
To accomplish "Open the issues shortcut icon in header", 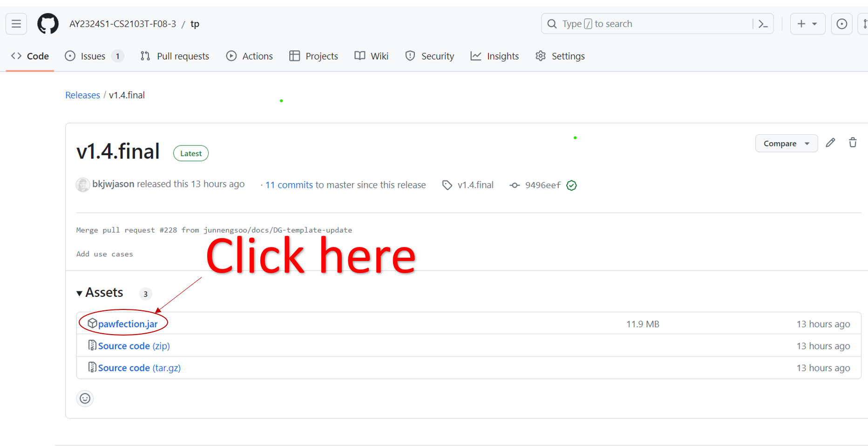I will pos(841,24).
